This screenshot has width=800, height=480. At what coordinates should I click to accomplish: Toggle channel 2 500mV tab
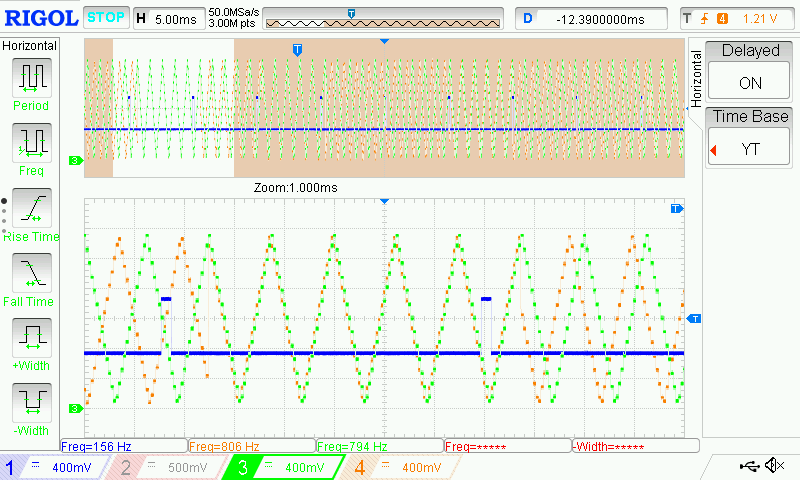pyautogui.click(x=168, y=467)
